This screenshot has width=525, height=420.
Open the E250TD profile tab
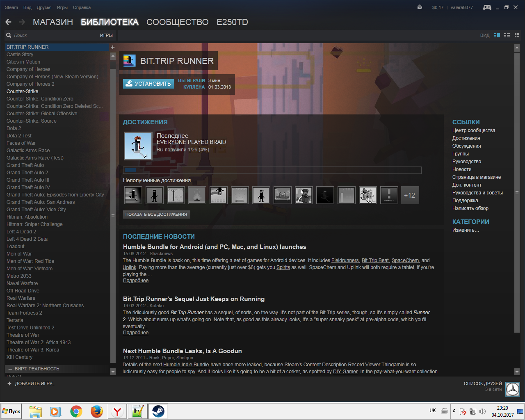[232, 22]
